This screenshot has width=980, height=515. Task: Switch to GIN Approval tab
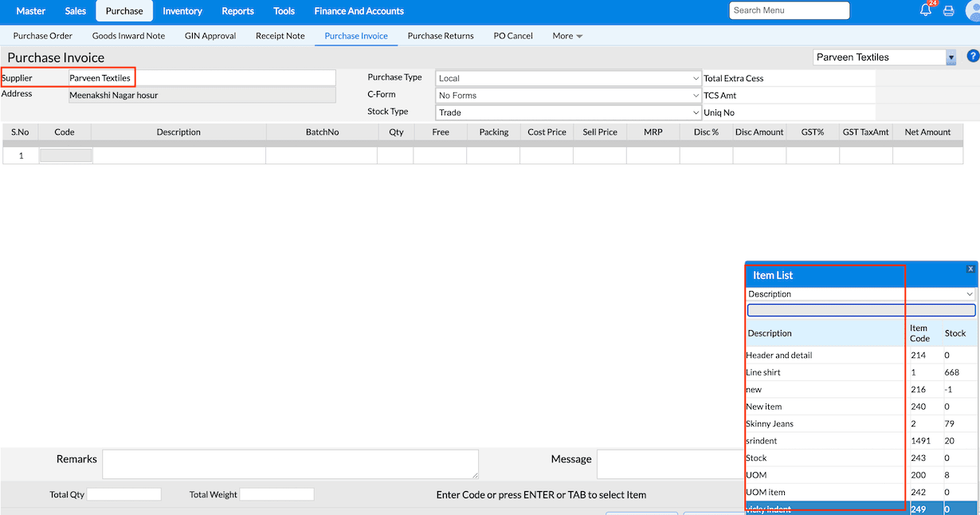(210, 36)
